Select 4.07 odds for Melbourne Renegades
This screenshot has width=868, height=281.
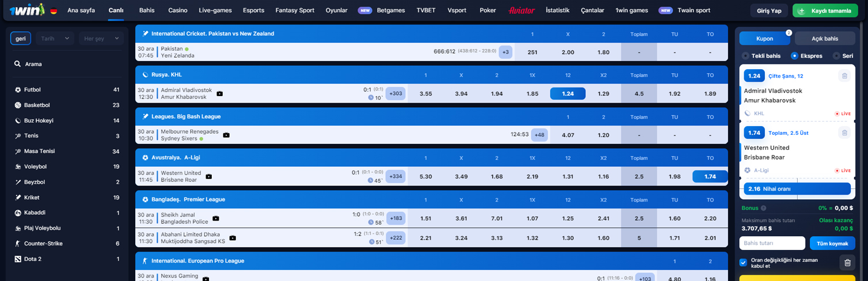[568, 135]
